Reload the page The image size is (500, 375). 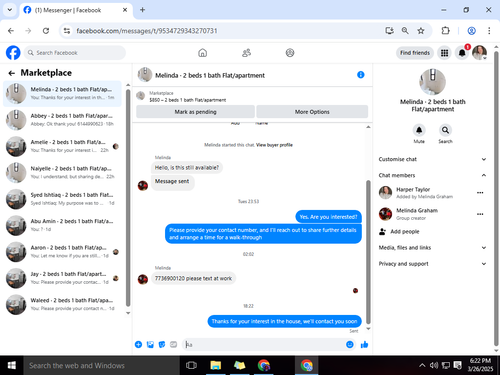click(46, 31)
